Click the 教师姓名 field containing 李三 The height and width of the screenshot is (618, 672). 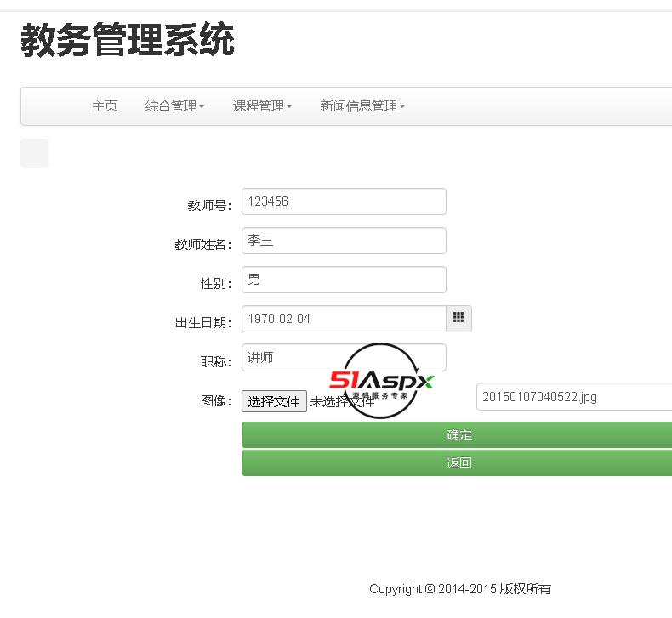344,241
